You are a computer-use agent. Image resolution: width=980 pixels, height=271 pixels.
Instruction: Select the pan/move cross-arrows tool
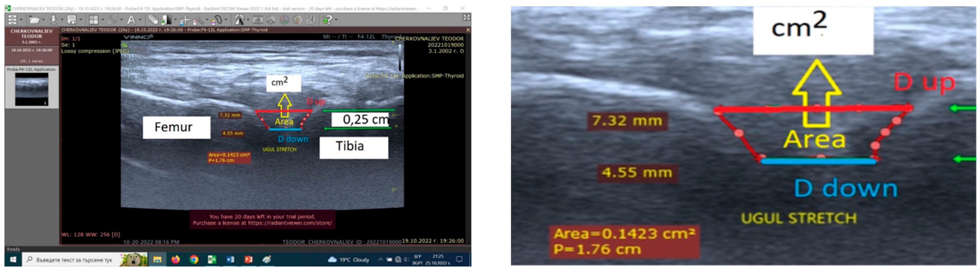point(185,20)
